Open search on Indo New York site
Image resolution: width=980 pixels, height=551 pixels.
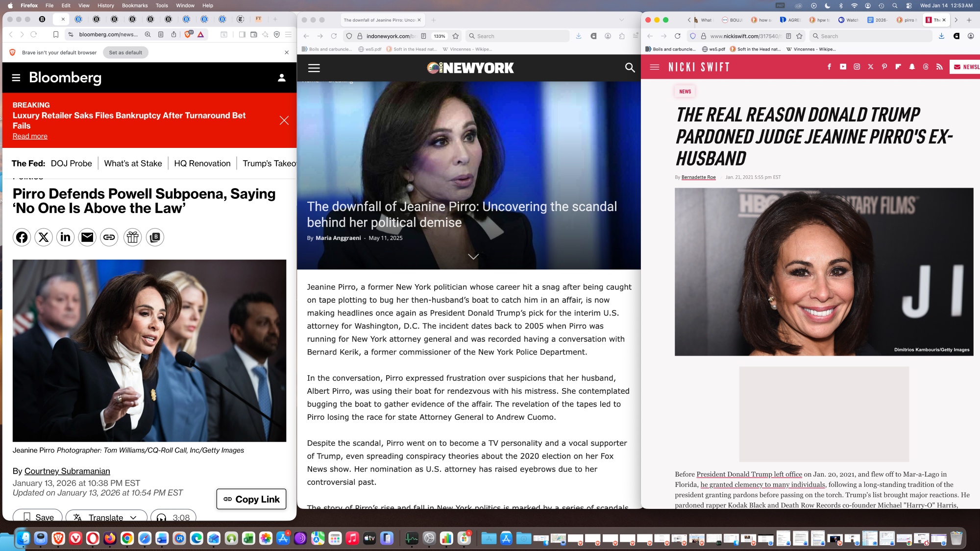pos(630,68)
